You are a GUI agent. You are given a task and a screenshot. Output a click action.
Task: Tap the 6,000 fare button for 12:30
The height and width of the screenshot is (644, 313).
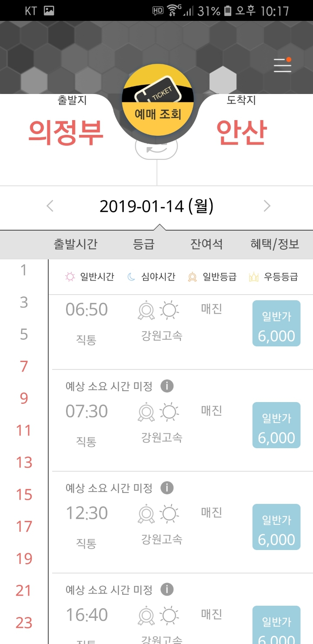click(276, 527)
